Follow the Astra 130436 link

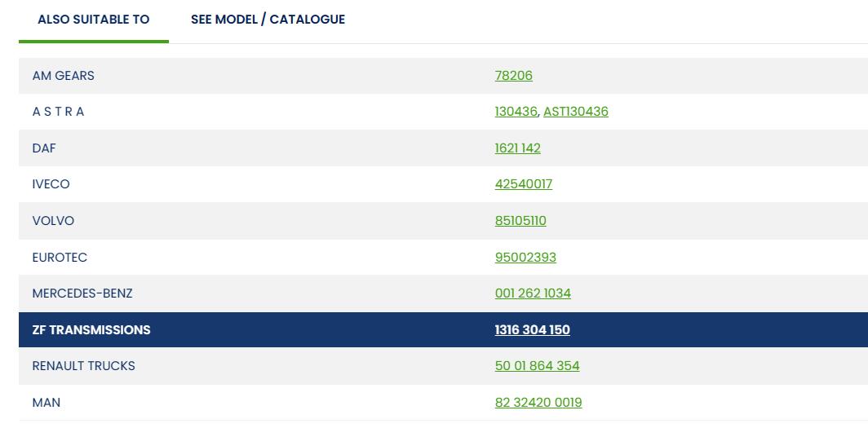516,111
